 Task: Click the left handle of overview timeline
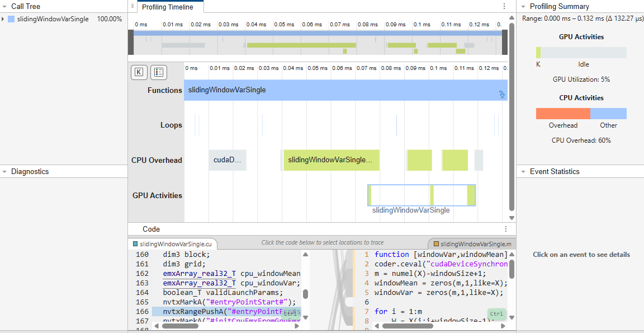[131, 43]
